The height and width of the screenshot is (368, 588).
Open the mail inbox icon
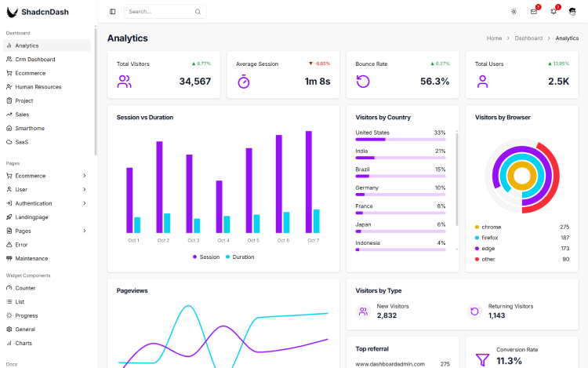point(534,12)
